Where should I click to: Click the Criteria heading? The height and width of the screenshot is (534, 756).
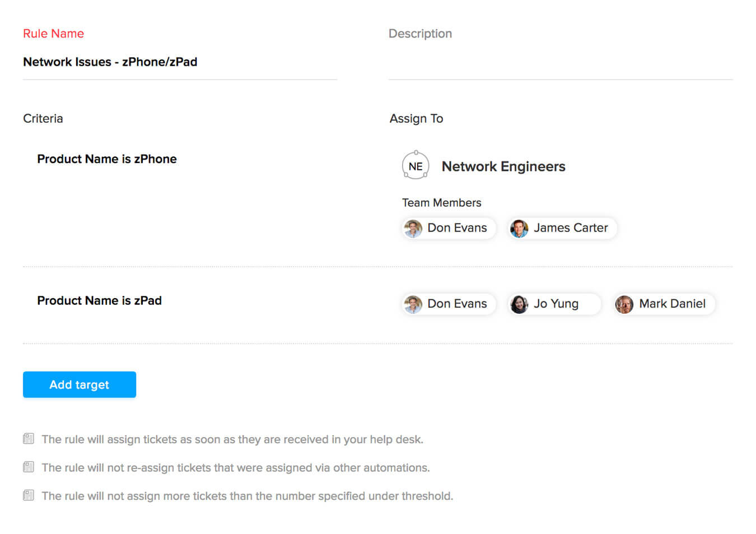[x=43, y=119]
